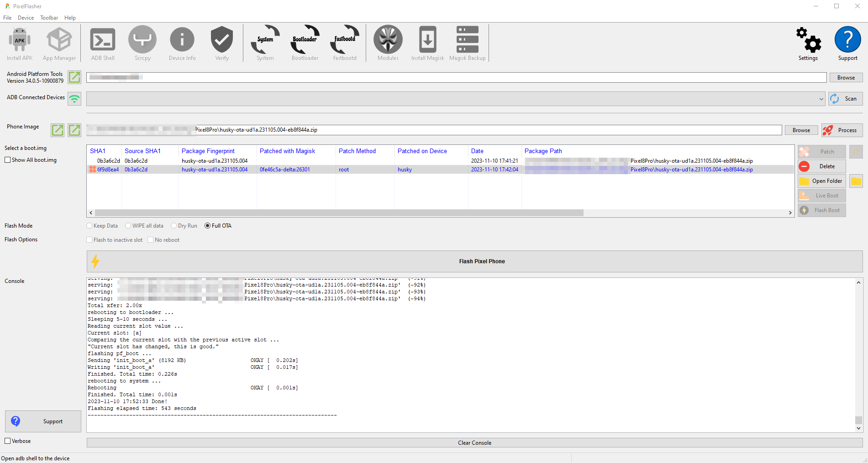Click the Clear Console button
The image size is (868, 463).
474,443
